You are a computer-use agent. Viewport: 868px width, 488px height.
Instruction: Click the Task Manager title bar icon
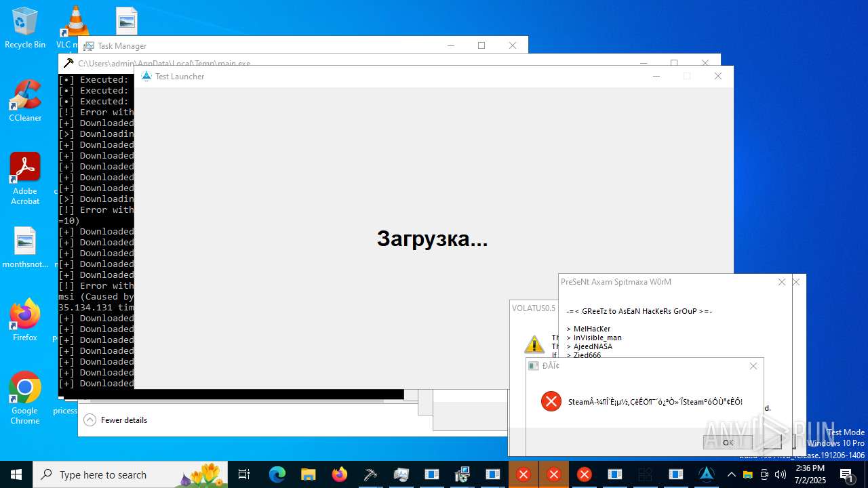(x=89, y=46)
